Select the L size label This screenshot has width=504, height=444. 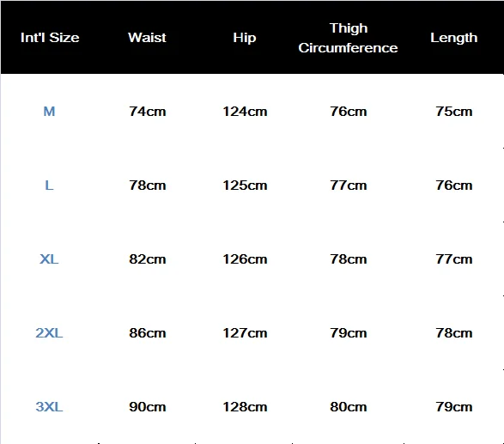(49, 186)
